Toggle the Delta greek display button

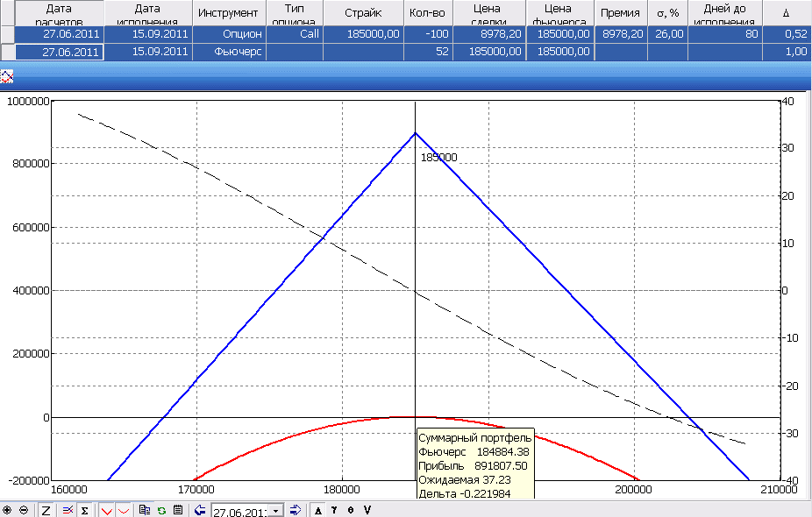click(x=317, y=510)
